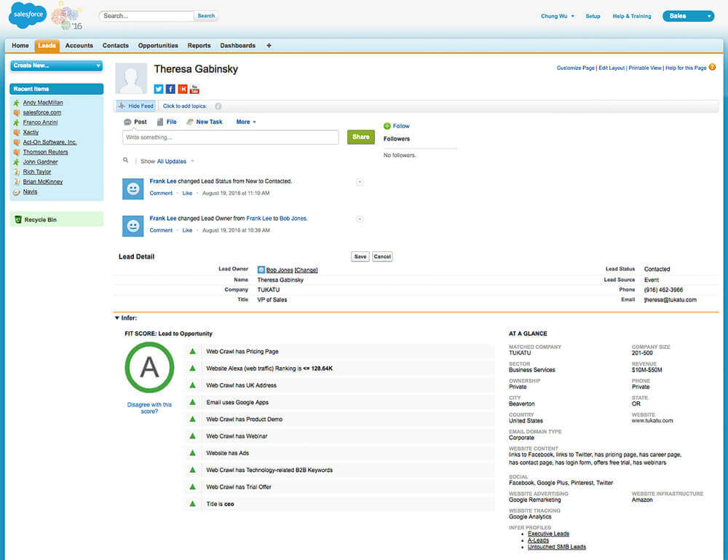Screen dimensions: 728x560
Task: Open the Create New dropdown
Action: [x=57, y=66]
